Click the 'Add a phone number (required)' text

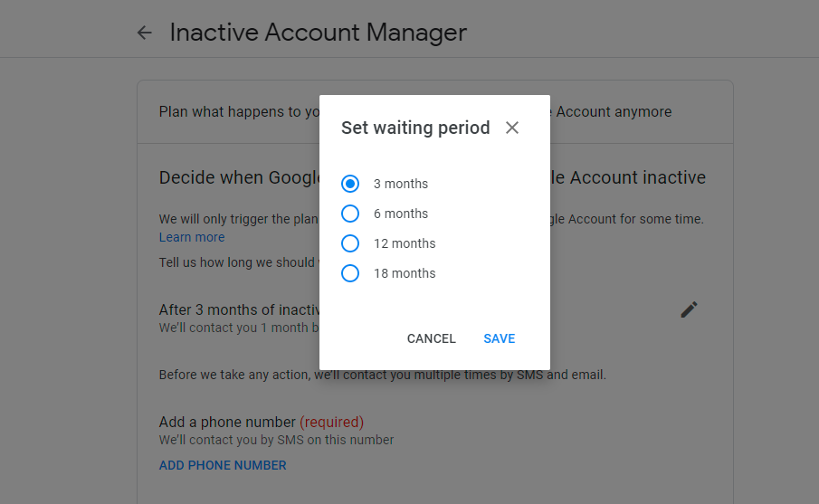pyautogui.click(x=262, y=422)
